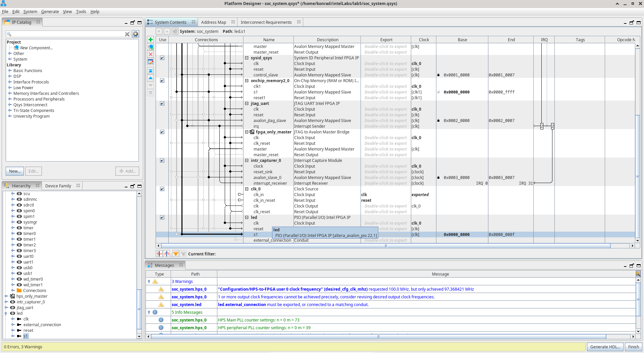The width and height of the screenshot is (644, 353).
Task: Toggle the Use checkbox for jtag_uart
Action: 162,104
